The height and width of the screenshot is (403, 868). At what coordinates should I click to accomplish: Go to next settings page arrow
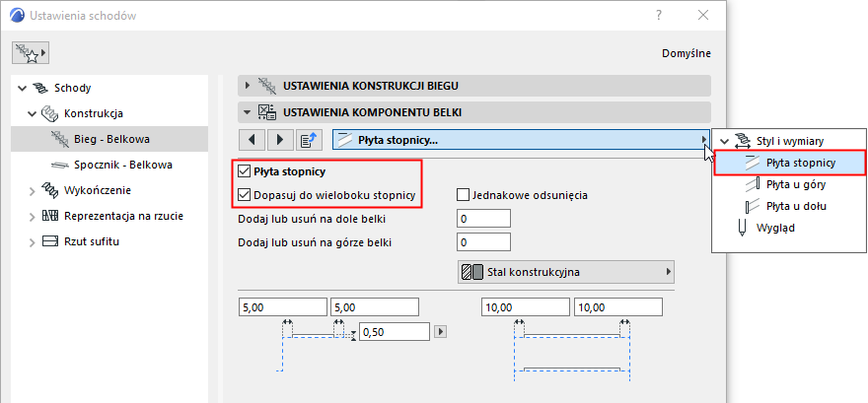pyautogui.click(x=281, y=140)
